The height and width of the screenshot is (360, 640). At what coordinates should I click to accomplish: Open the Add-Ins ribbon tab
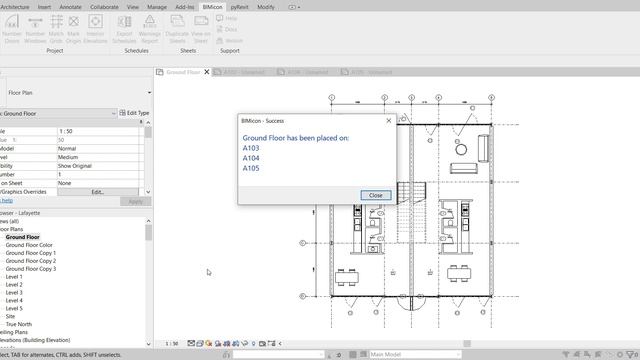pos(184,7)
